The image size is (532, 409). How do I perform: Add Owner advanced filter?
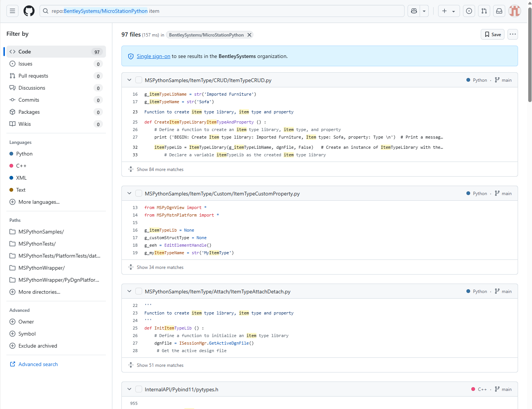56,322
